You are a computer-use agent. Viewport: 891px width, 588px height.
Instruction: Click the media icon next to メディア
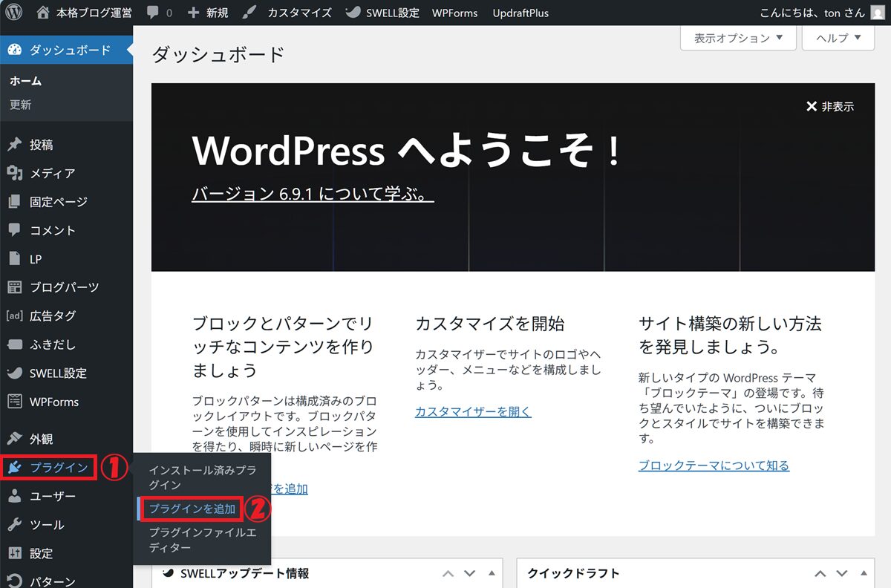15,173
